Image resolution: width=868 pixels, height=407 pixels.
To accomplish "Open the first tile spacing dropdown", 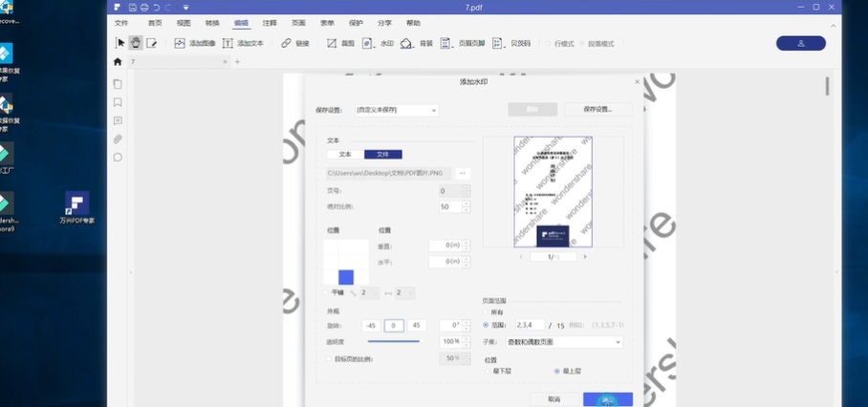I will (x=370, y=293).
